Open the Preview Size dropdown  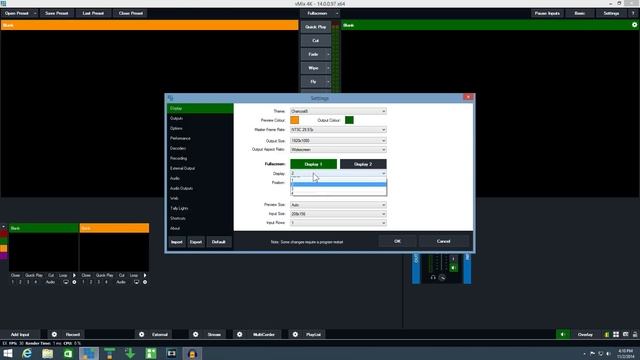[338, 204]
